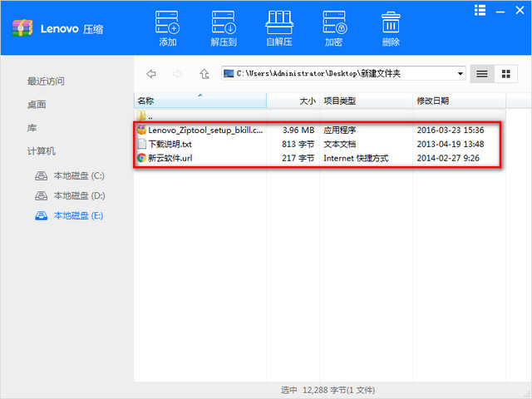Select the 加密 (Encrypt) toolbar icon

click(x=334, y=28)
